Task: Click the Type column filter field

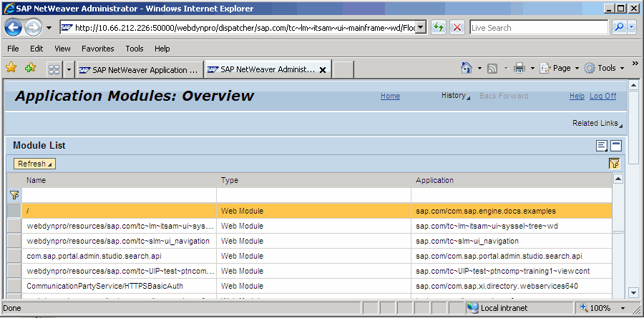Action: (314, 195)
